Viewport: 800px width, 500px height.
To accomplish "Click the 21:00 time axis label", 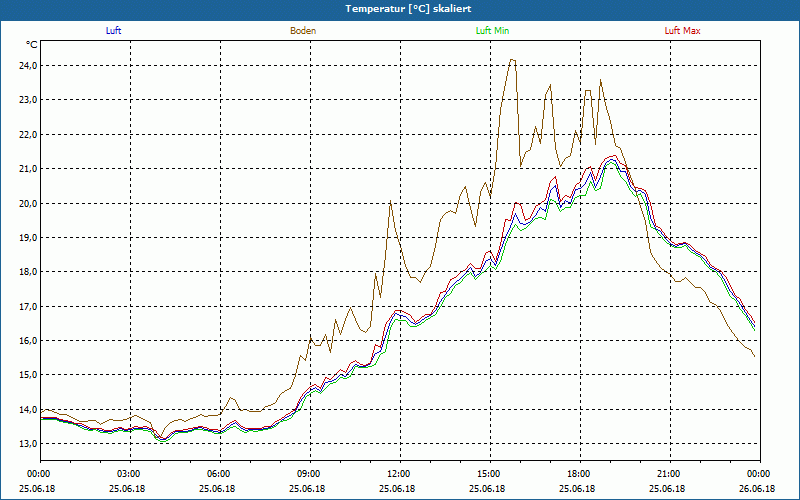I will (x=669, y=474).
